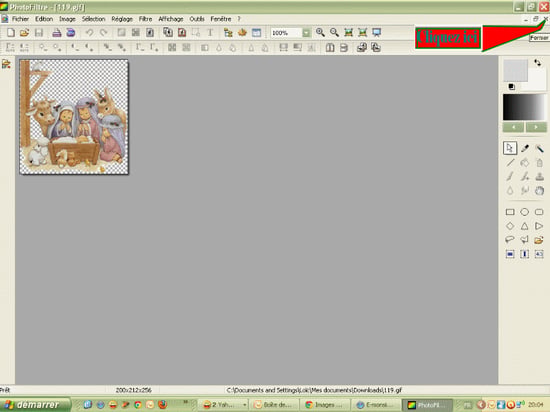Choose the Rounded rectangle selection shape
Image resolution: width=550 pixels, height=412 pixels.
click(x=539, y=212)
